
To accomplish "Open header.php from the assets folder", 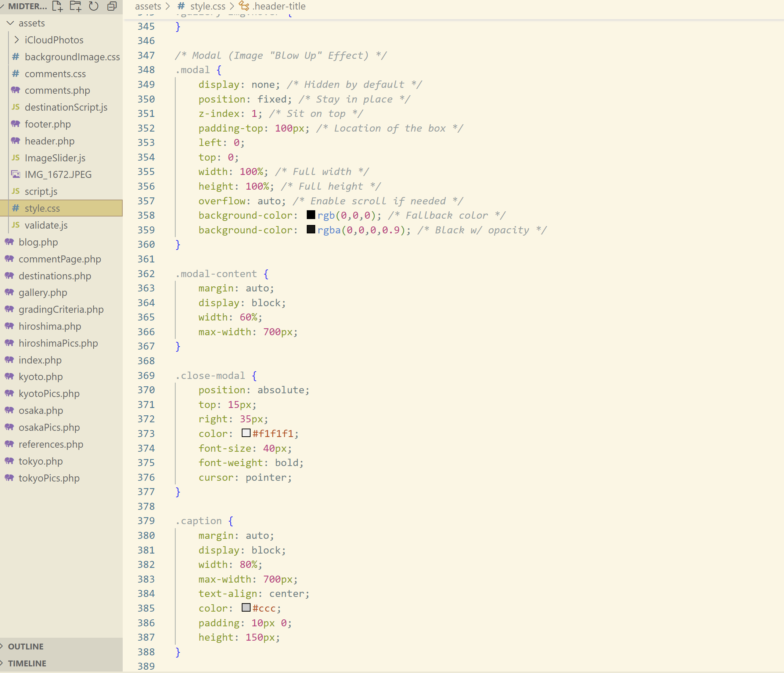I will pyautogui.click(x=50, y=141).
